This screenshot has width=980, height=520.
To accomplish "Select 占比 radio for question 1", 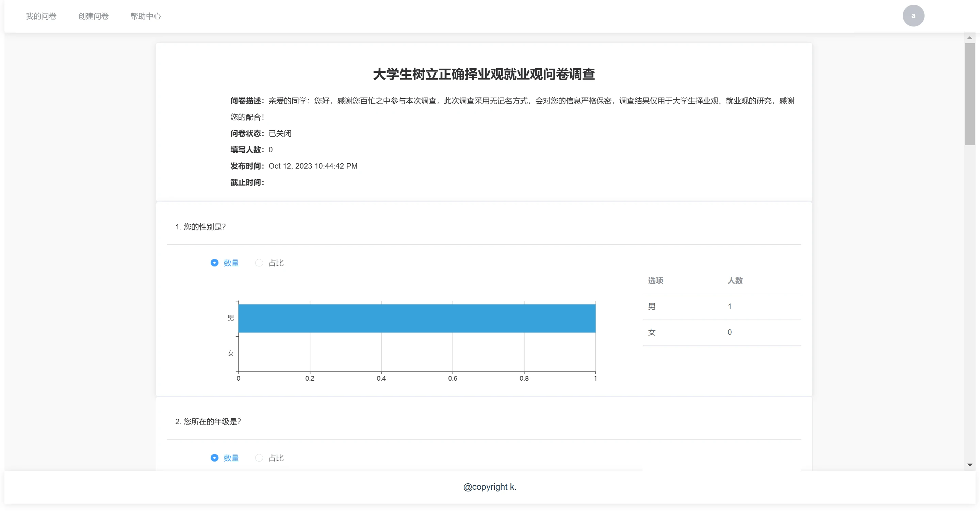I will tap(259, 263).
